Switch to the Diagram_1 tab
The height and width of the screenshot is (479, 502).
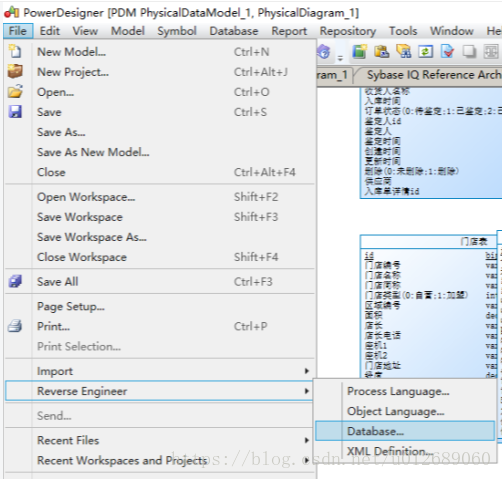pos(333,75)
